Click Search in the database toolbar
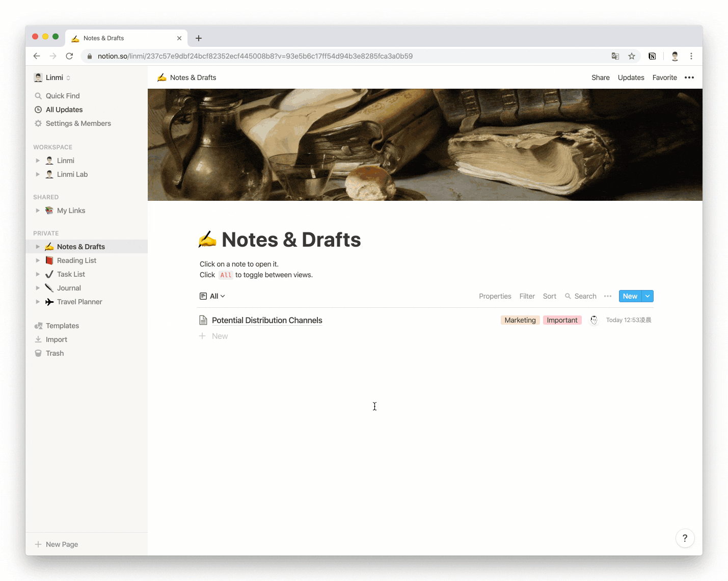The height and width of the screenshot is (581, 728). pyautogui.click(x=581, y=296)
